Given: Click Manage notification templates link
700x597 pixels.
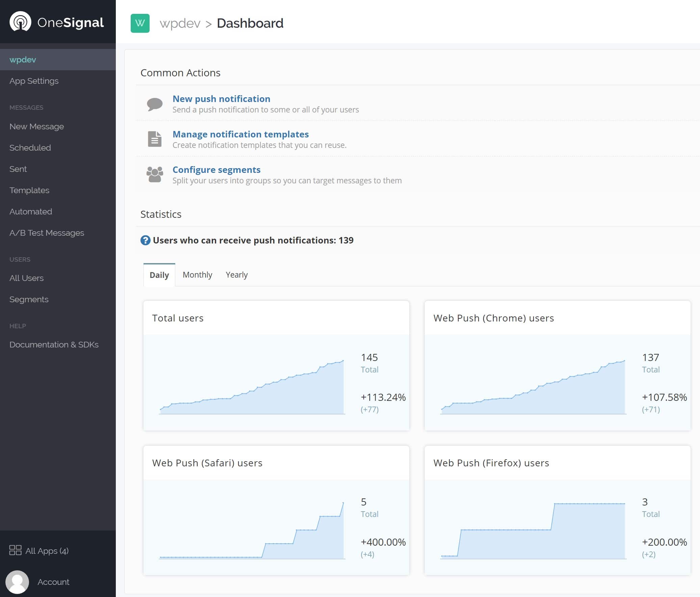Looking at the screenshot, I should 240,134.
